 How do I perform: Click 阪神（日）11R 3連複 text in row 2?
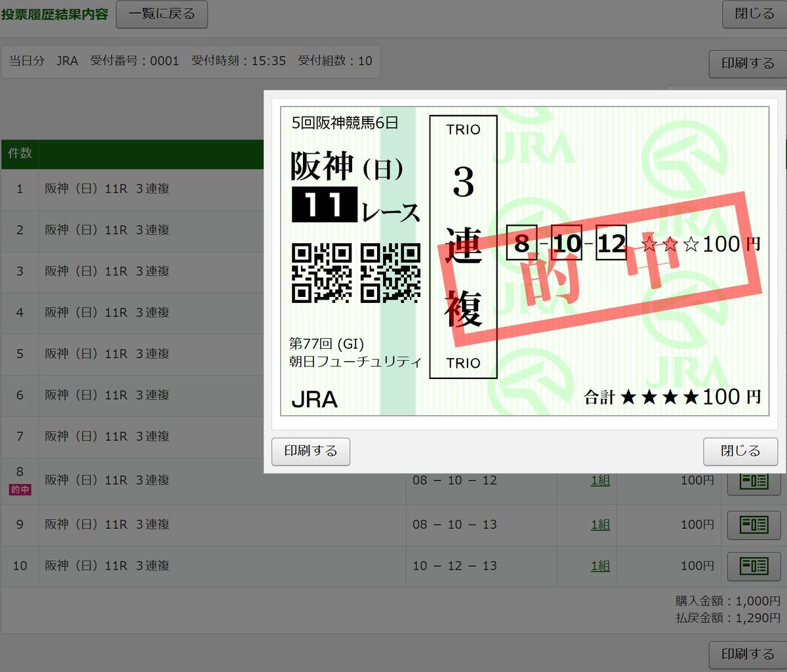pos(108,230)
